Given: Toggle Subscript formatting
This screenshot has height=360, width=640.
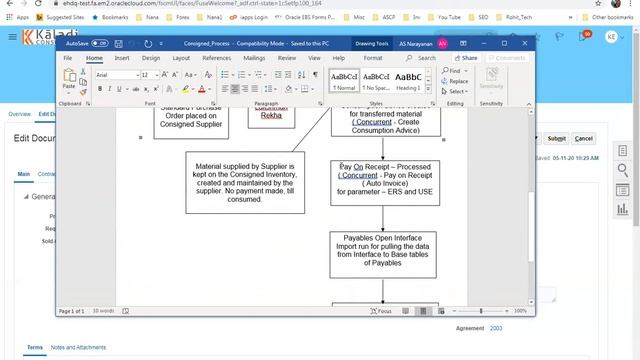Looking at the screenshot, I should point(146,89).
